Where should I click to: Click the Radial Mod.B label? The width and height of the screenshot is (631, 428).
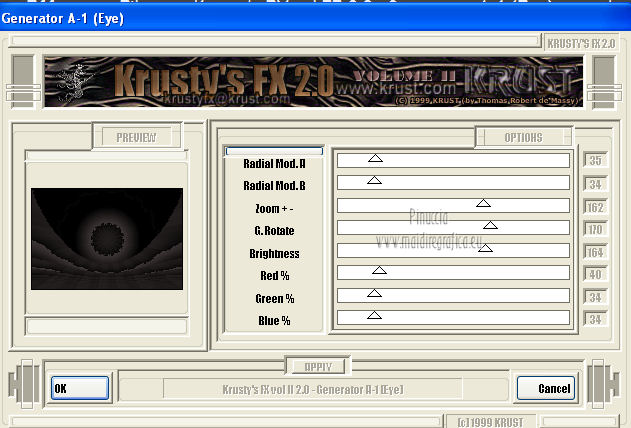(274, 186)
